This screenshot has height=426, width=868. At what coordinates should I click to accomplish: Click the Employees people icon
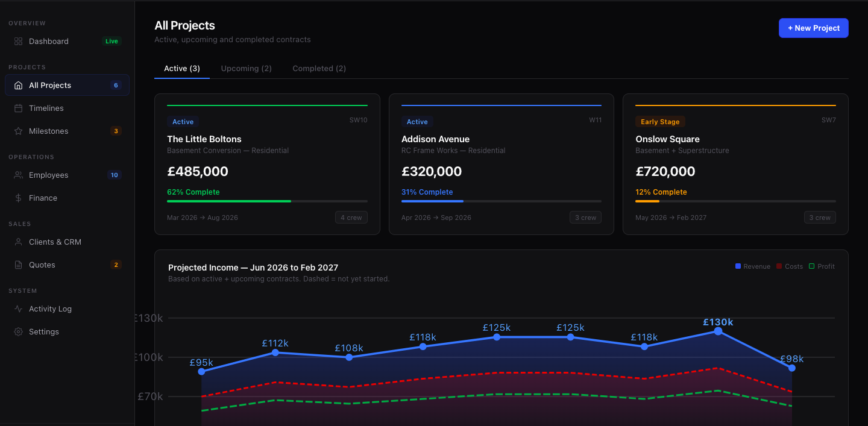pyautogui.click(x=18, y=175)
